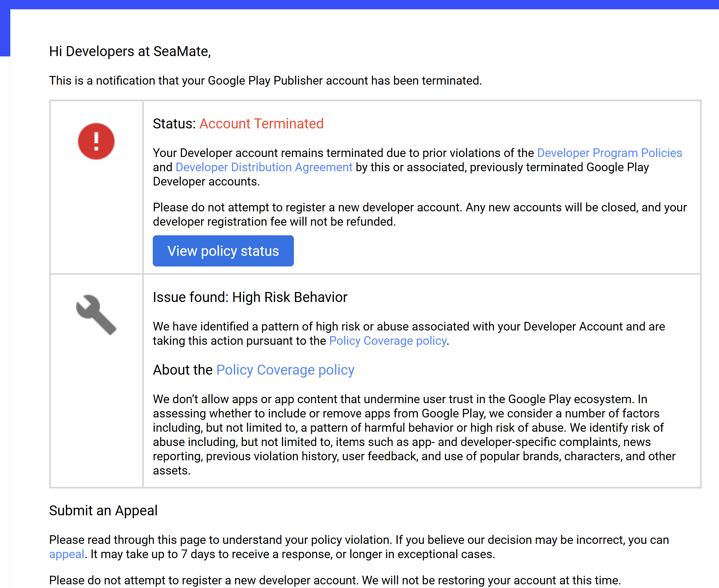The width and height of the screenshot is (719, 588).
Task: Click the Google Play Publisher termination notification sentence
Action: click(265, 81)
